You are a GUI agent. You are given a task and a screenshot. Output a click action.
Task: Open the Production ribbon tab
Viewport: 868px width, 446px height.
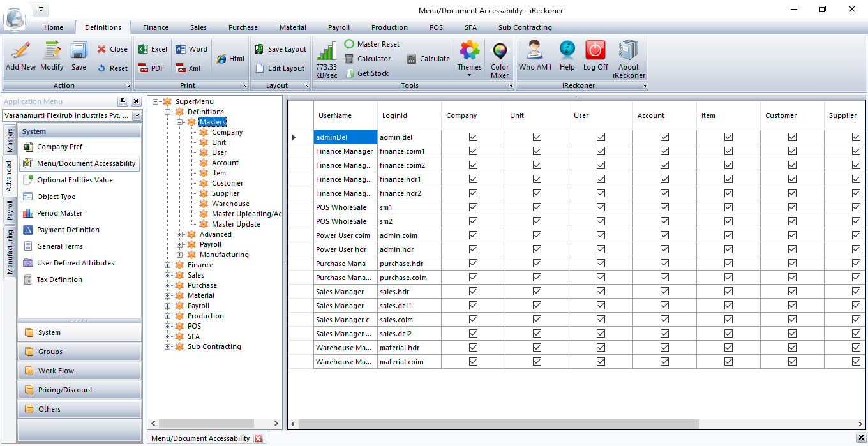[389, 27]
